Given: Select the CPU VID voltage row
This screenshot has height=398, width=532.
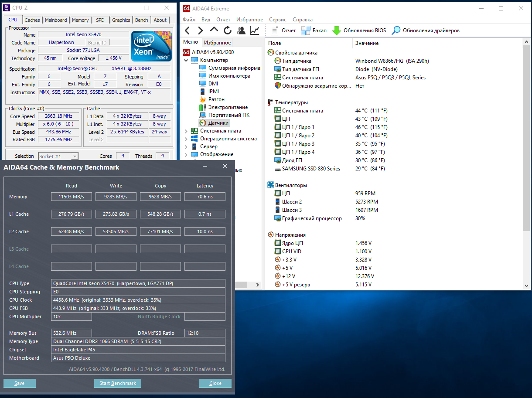Looking at the screenshot, I should tap(395, 252).
